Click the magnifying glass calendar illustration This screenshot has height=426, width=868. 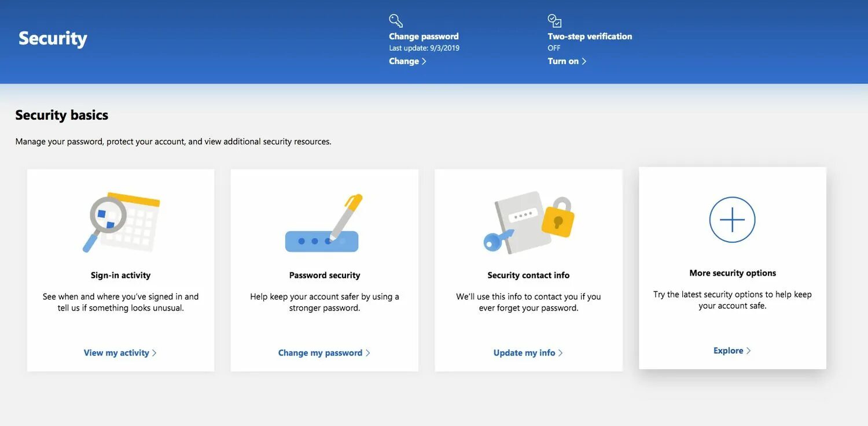[x=121, y=223]
